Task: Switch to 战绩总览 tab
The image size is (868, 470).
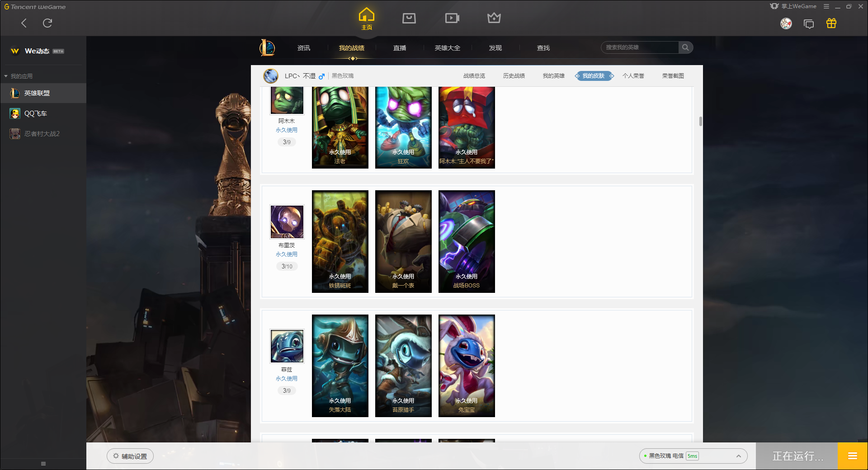Action: [x=474, y=76]
